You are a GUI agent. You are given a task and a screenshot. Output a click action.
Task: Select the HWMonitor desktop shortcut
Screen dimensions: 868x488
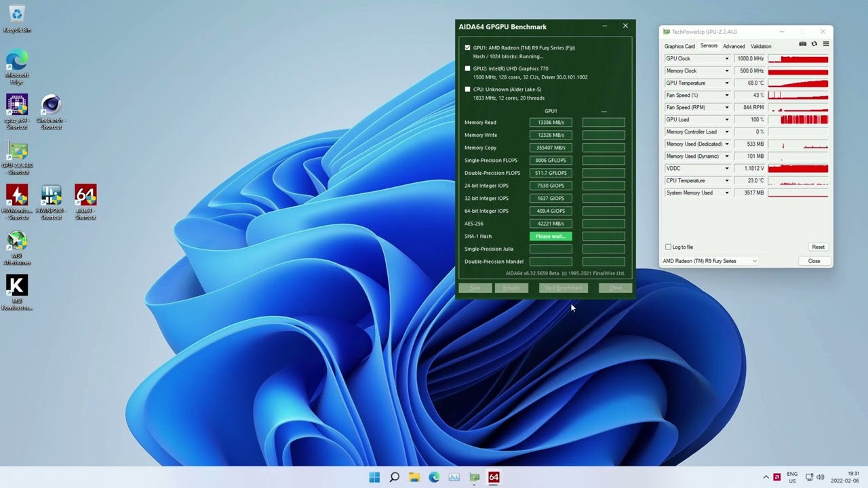(17, 202)
